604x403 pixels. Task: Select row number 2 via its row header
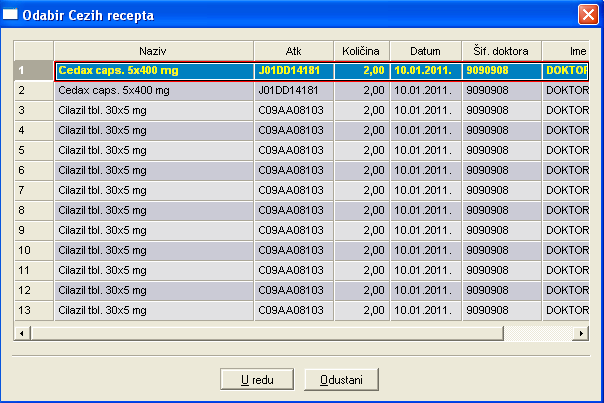tap(34, 91)
